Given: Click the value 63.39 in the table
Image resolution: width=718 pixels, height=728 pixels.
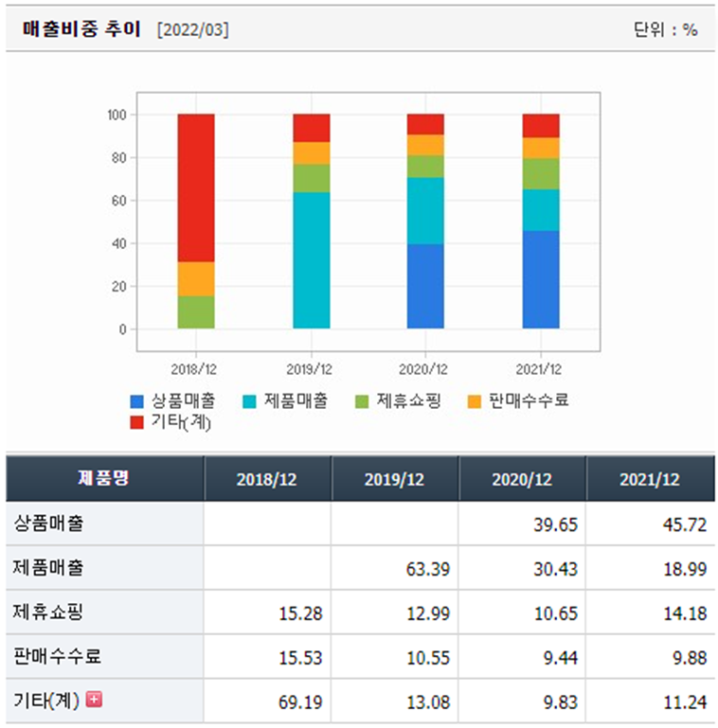Looking at the screenshot, I should [x=428, y=569].
